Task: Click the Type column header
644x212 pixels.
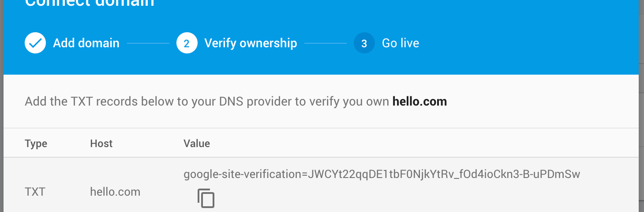Action: pyautogui.click(x=36, y=144)
